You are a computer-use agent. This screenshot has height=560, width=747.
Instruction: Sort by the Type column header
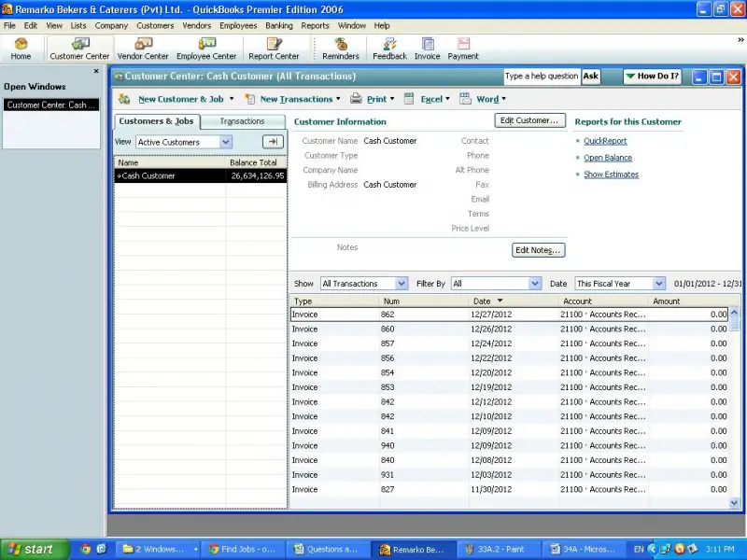point(334,301)
